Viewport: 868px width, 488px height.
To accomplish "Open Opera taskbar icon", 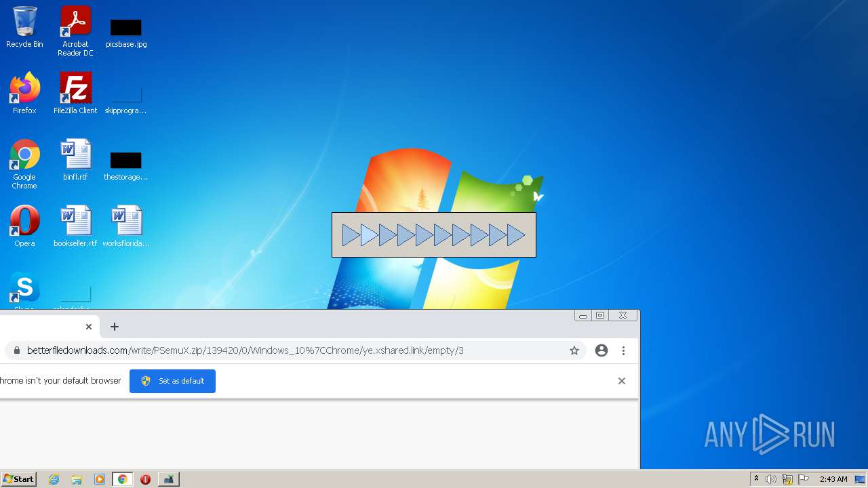I will (145, 479).
